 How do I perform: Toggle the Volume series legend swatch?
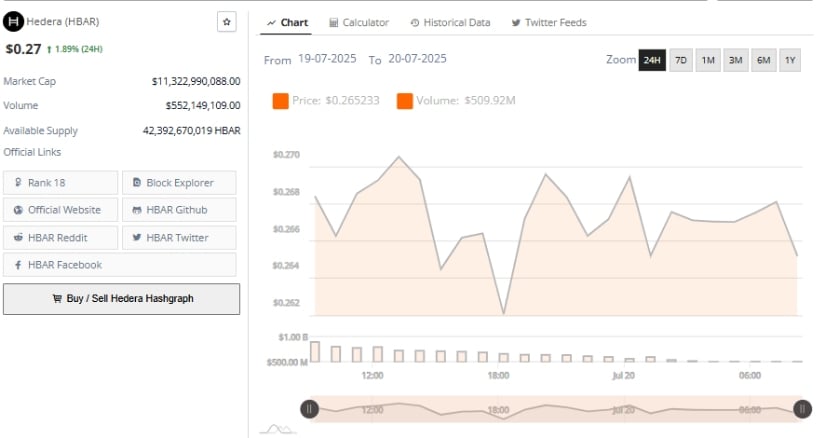coord(405,101)
